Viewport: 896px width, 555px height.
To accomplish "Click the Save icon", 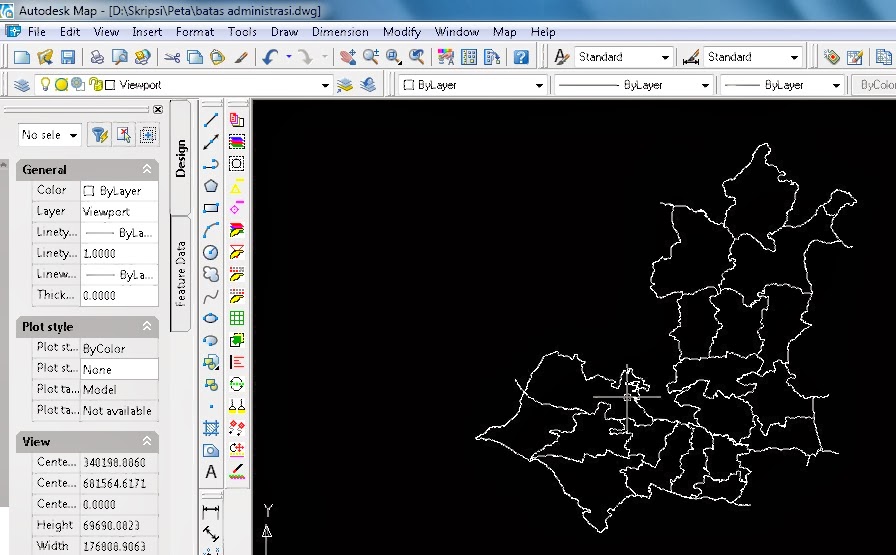I will [68, 57].
